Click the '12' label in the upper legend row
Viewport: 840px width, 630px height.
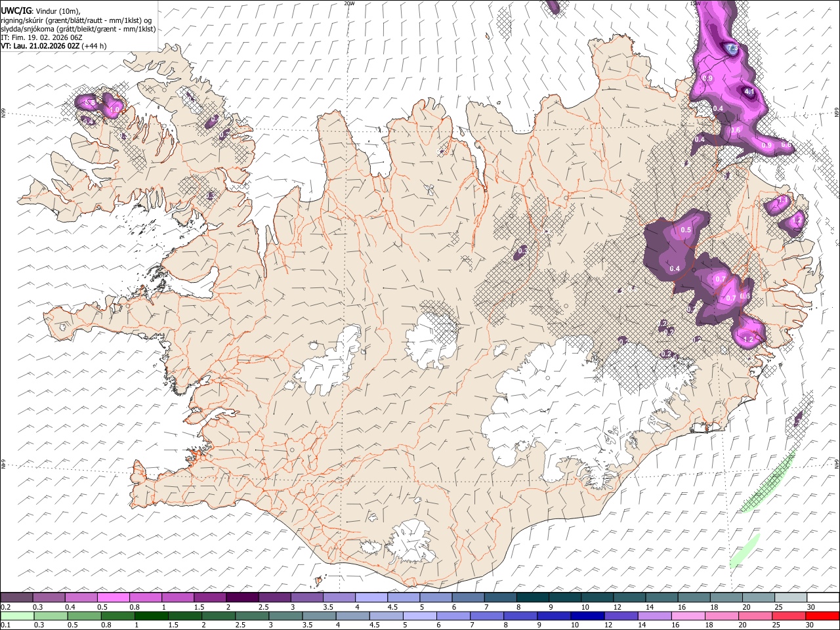tap(617, 607)
